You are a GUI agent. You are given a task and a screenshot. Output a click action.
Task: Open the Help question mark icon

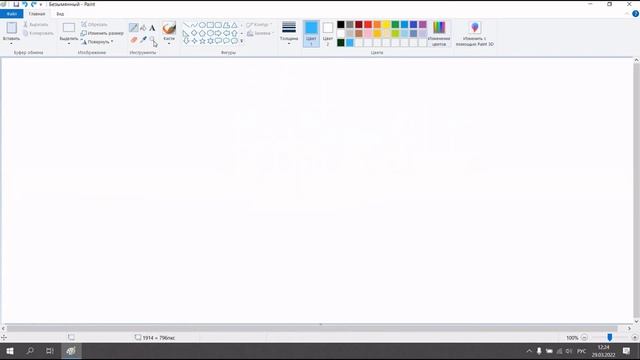click(635, 13)
